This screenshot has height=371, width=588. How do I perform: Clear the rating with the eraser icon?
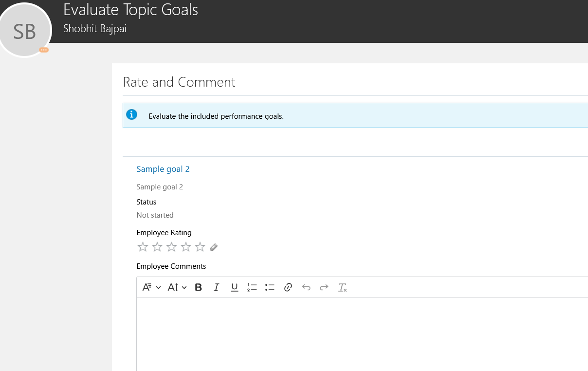[x=214, y=248]
